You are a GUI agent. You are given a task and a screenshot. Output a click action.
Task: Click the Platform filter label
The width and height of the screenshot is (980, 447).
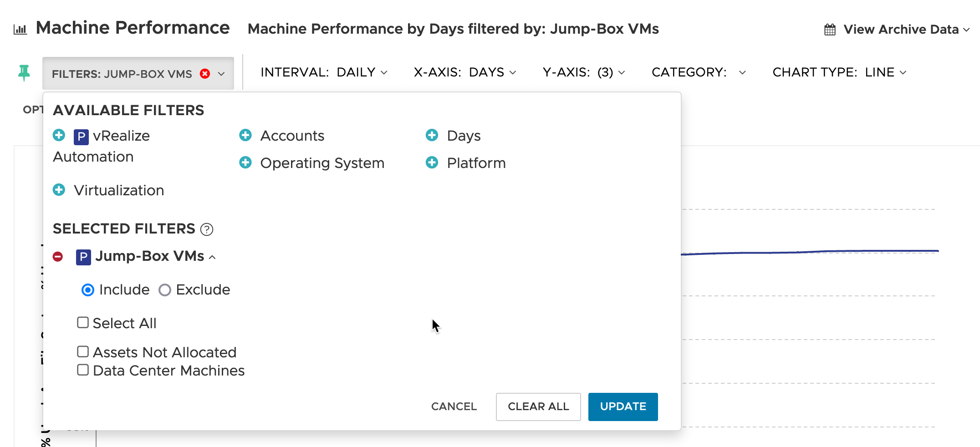(x=476, y=163)
